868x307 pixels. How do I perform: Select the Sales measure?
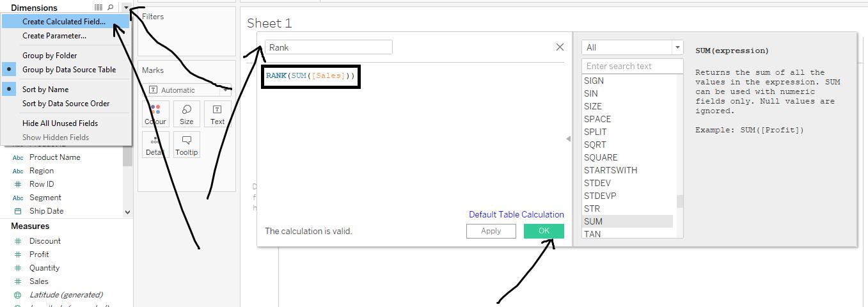point(38,281)
